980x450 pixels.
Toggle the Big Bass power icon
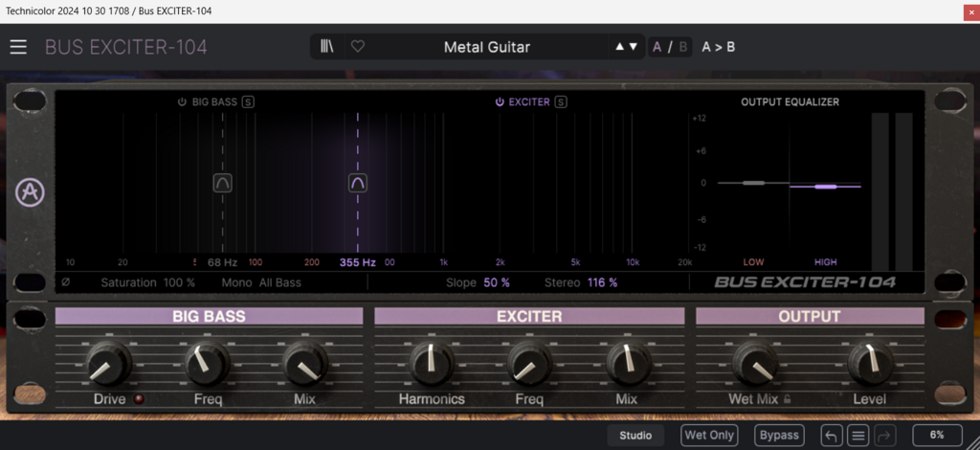[182, 101]
